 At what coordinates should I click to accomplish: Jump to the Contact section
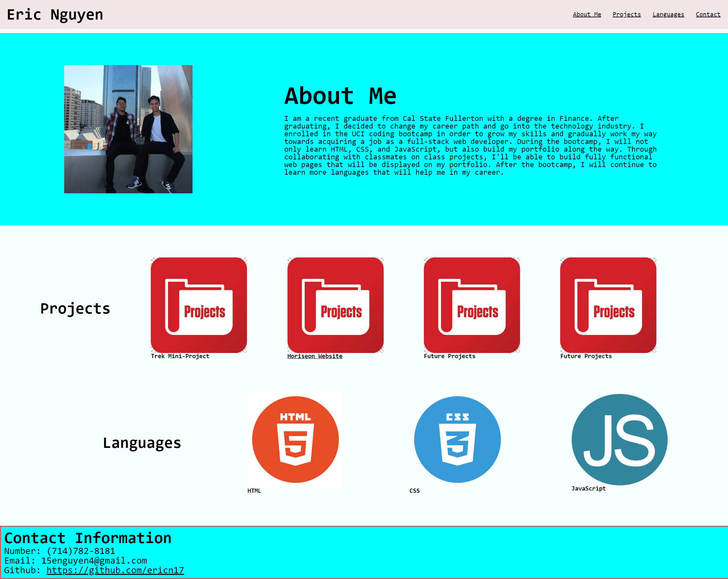[x=708, y=14]
